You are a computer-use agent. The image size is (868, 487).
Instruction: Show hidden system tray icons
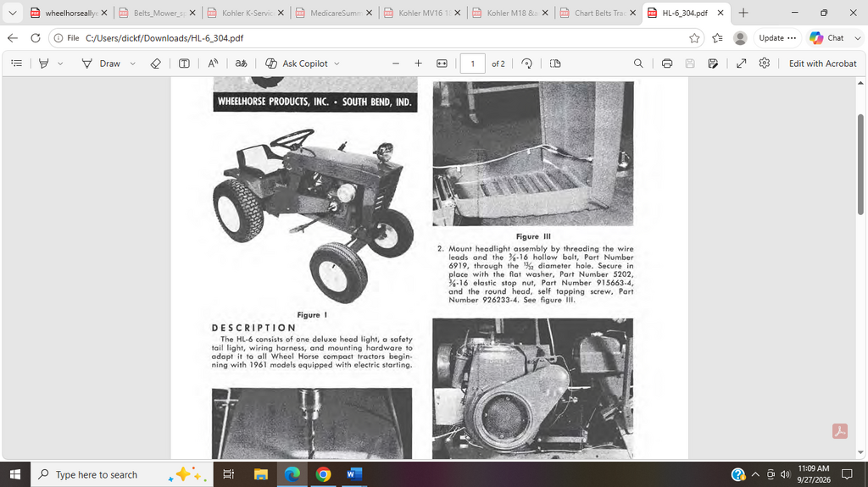click(x=755, y=474)
